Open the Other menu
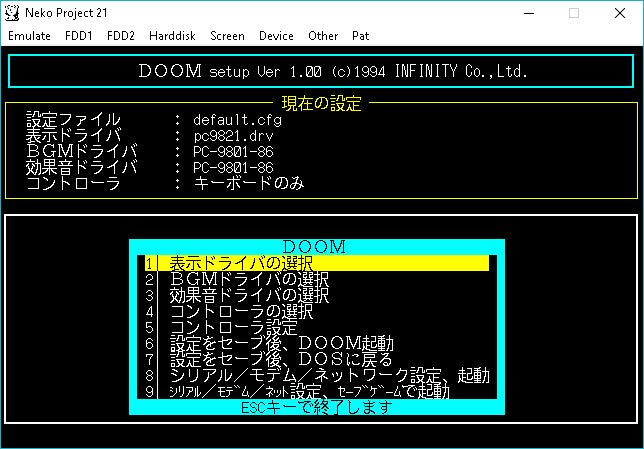The width and height of the screenshot is (644, 449). pos(323,36)
